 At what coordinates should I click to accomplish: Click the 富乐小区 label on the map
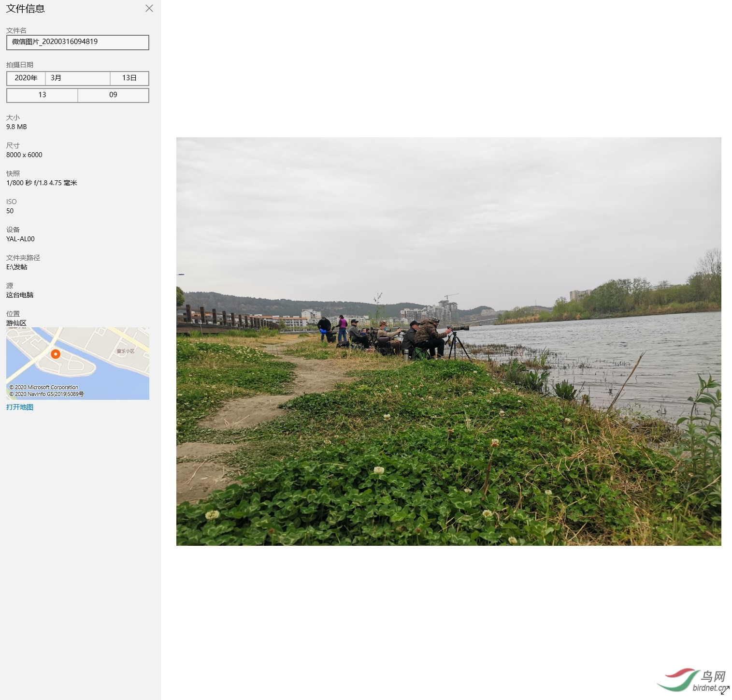coord(126,351)
